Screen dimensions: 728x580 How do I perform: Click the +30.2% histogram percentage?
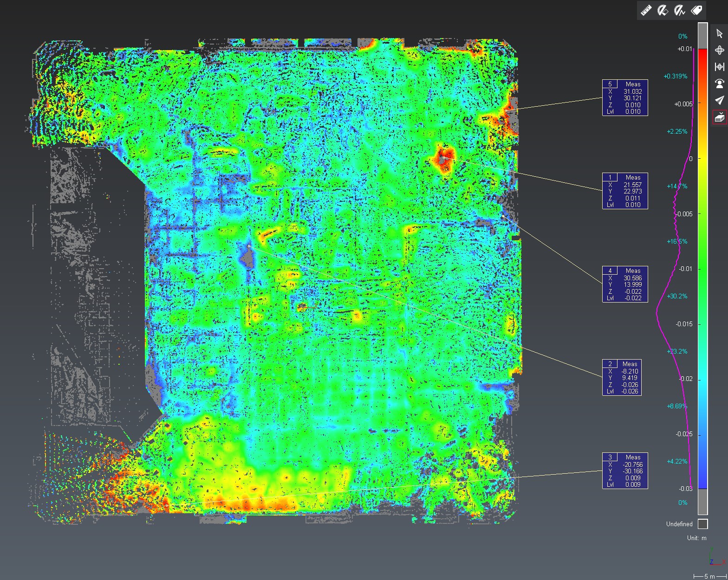(677, 296)
